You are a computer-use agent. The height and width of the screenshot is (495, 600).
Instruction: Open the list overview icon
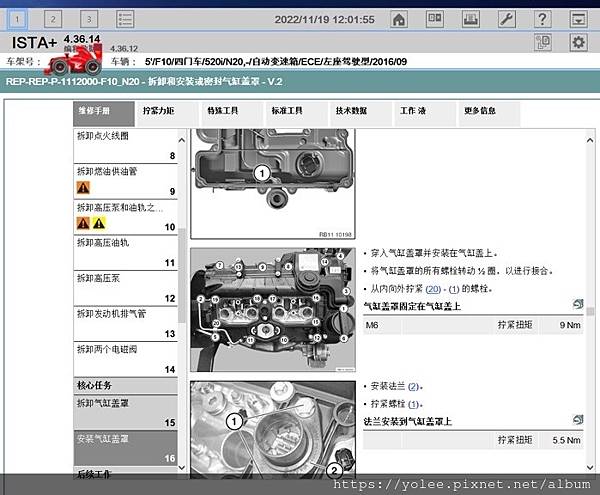coord(125,19)
